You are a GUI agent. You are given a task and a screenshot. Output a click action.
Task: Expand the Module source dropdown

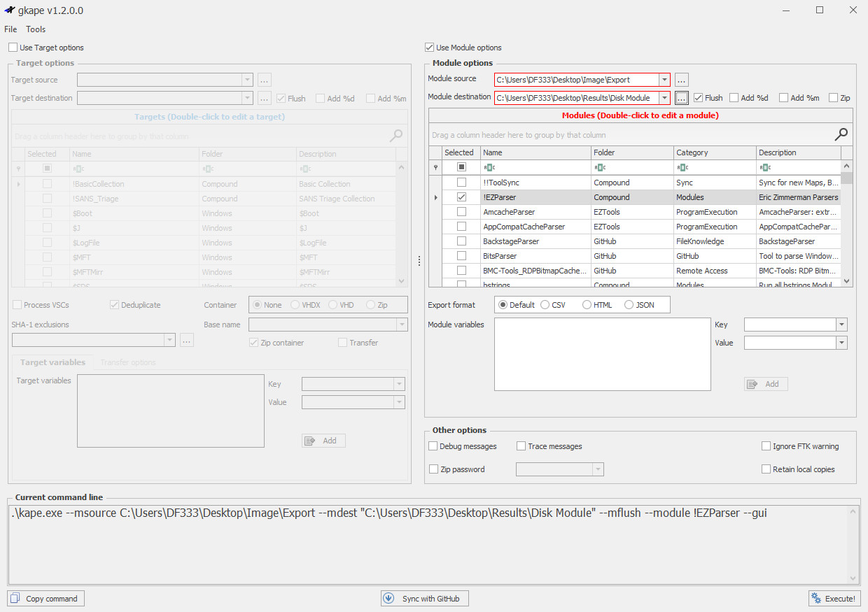(x=663, y=80)
